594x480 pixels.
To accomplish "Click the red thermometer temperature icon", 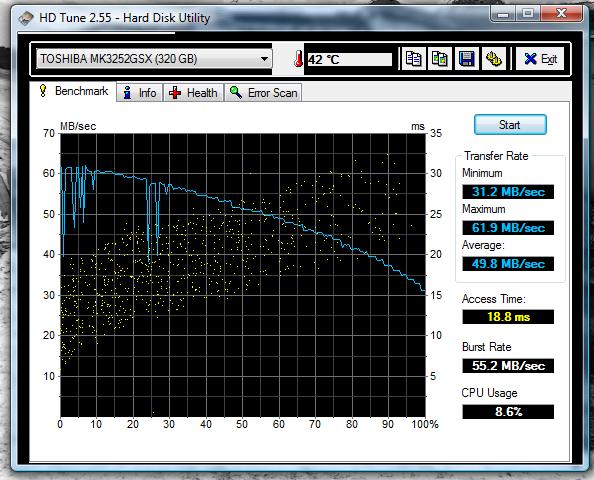I will 299,59.
